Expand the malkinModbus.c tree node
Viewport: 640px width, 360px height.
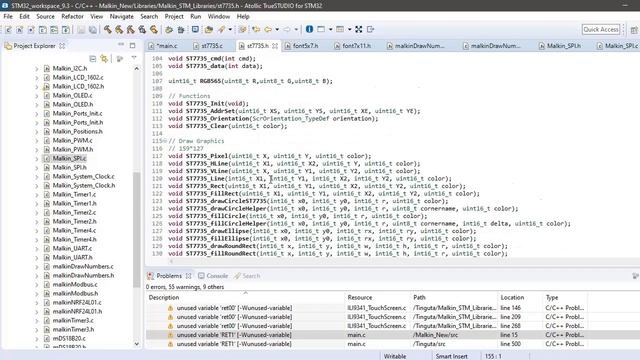coord(37,284)
